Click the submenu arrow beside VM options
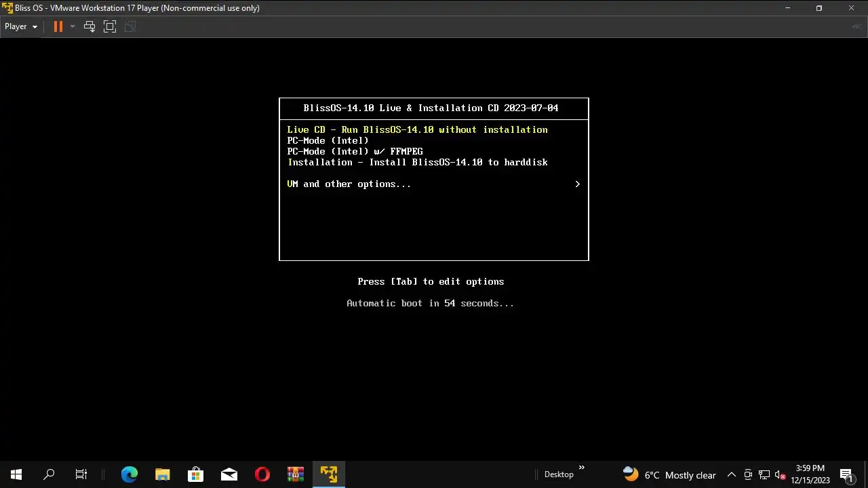The height and width of the screenshot is (488, 868). pos(577,184)
